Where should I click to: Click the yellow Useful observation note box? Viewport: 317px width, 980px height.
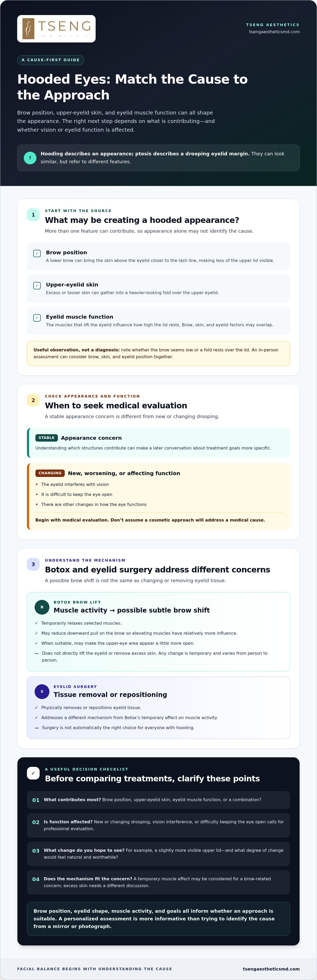click(x=158, y=353)
